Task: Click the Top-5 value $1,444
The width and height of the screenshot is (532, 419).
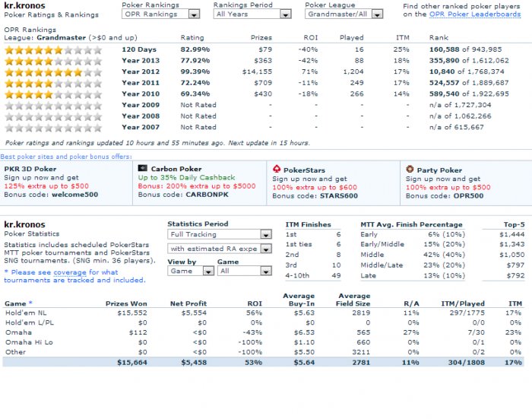Action: 512,234
